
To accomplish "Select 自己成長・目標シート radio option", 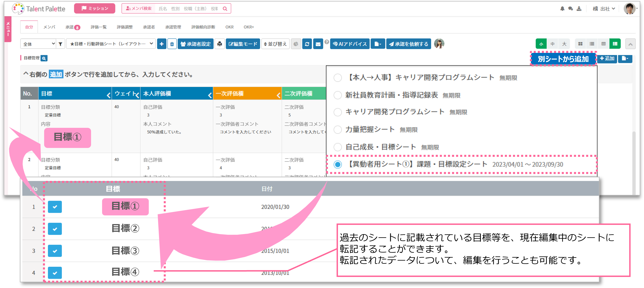I will [338, 147].
